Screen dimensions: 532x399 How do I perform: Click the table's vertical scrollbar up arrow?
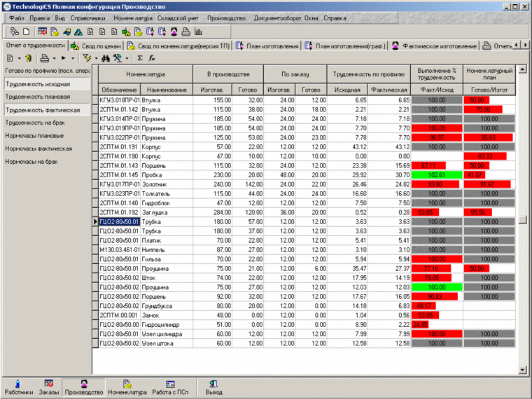[x=523, y=69]
